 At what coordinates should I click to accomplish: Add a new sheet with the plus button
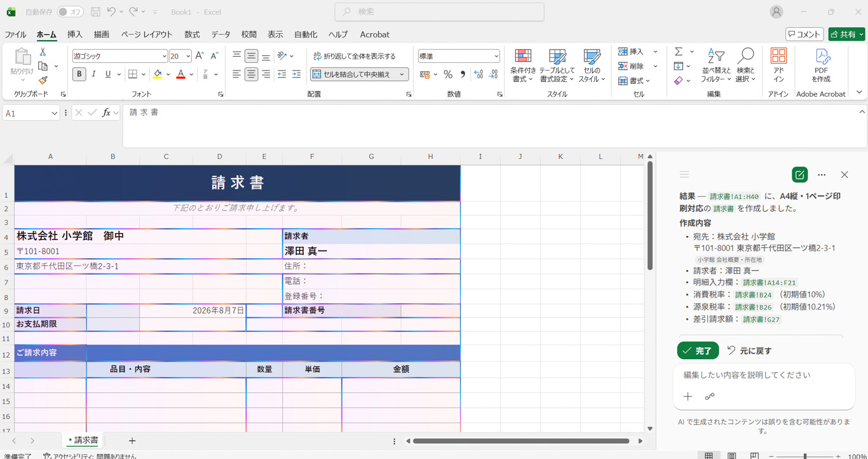(132, 441)
